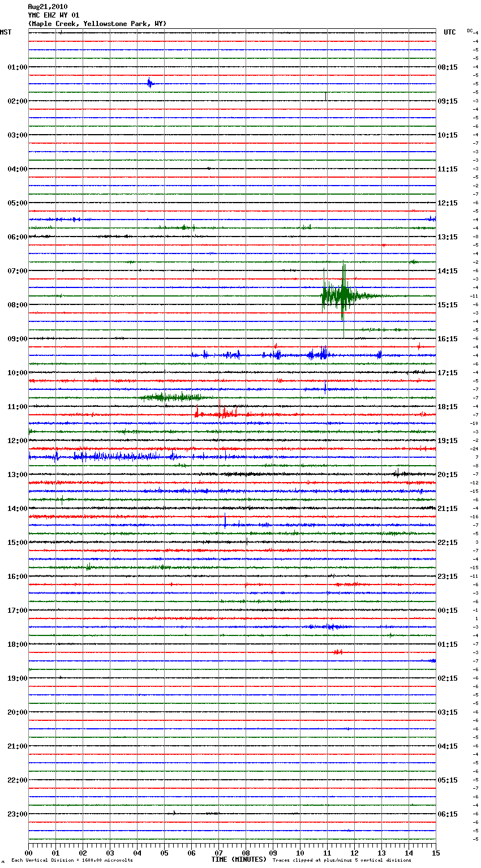Select the '13:00' MST hour label
481x868 pixels.
[18, 475]
